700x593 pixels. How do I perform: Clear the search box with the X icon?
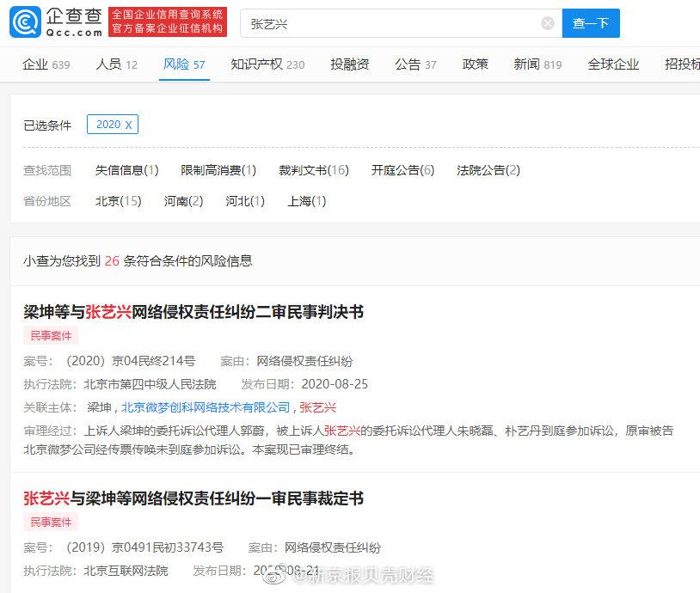[x=548, y=22]
